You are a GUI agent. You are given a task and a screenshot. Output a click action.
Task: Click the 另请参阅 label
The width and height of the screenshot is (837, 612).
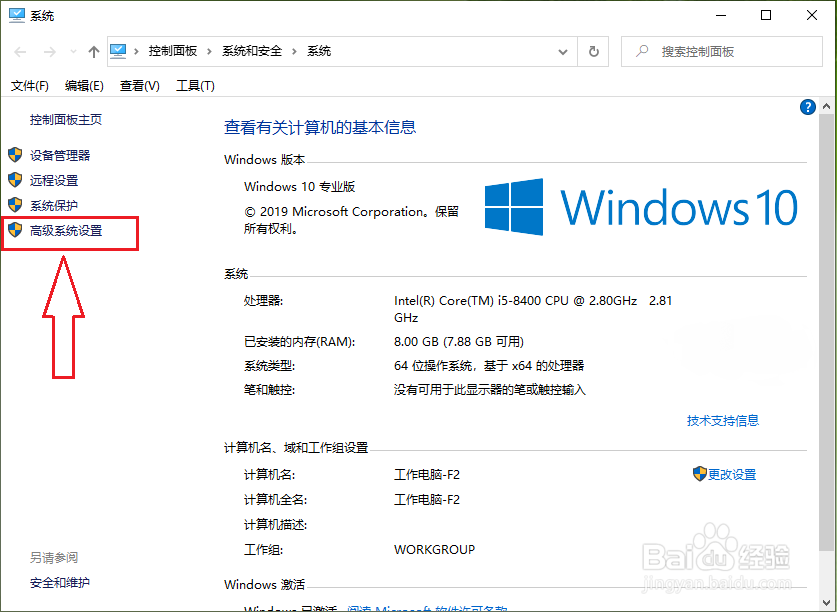[54, 558]
